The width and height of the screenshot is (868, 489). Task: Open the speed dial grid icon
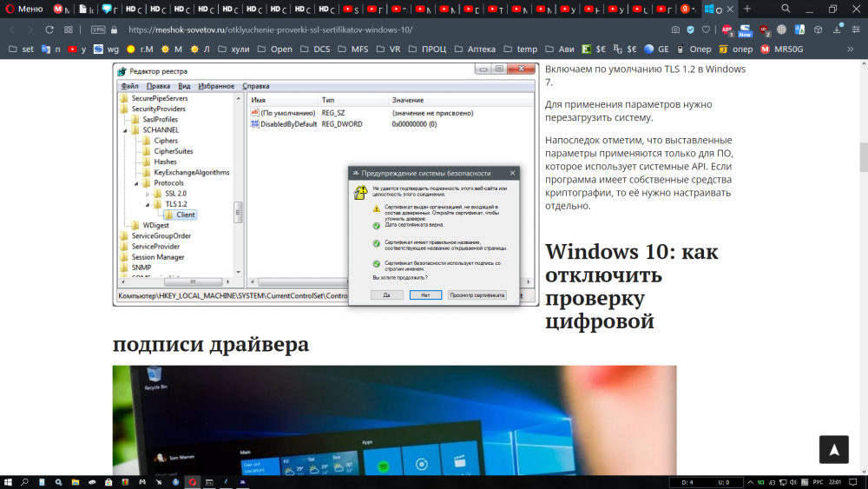[68, 30]
